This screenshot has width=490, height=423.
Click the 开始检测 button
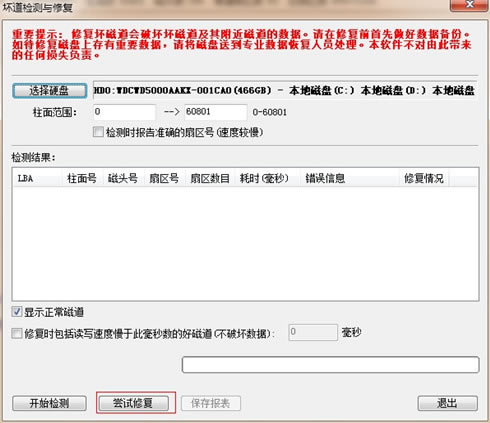point(49,403)
